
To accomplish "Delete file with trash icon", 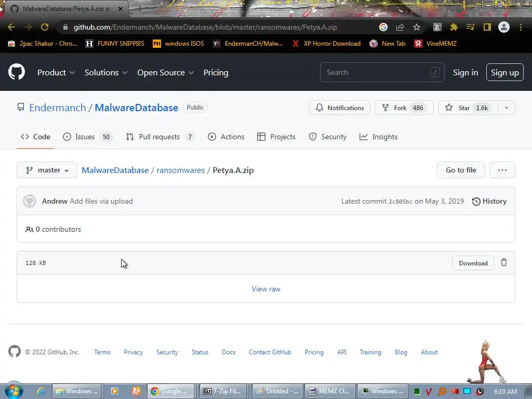I will coord(504,262).
